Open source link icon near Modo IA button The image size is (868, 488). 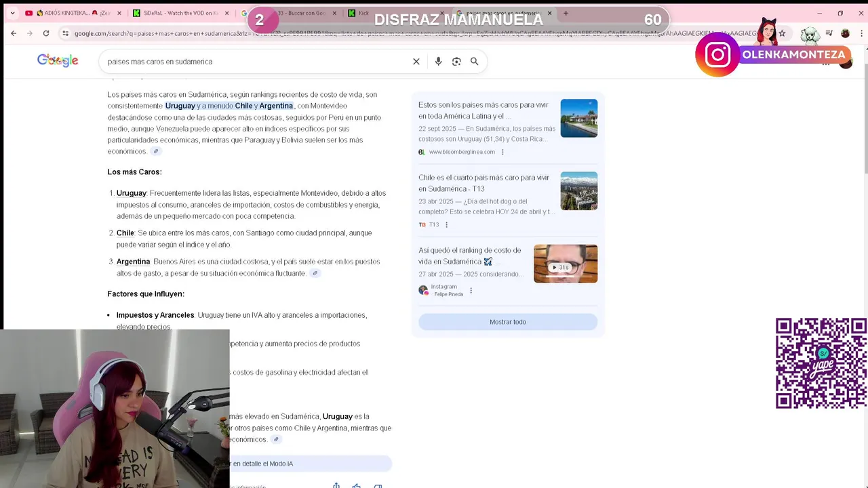pyautogui.click(x=276, y=439)
